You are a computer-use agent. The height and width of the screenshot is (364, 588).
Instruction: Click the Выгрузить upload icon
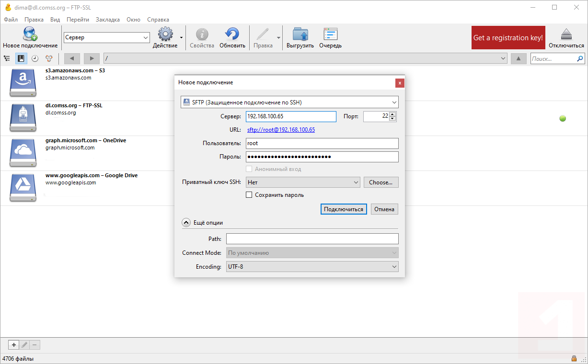300,34
